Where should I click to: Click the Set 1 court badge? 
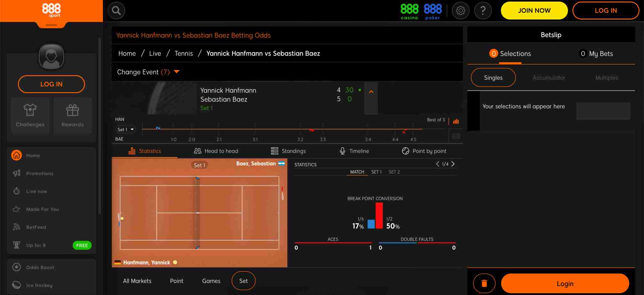pyautogui.click(x=199, y=165)
